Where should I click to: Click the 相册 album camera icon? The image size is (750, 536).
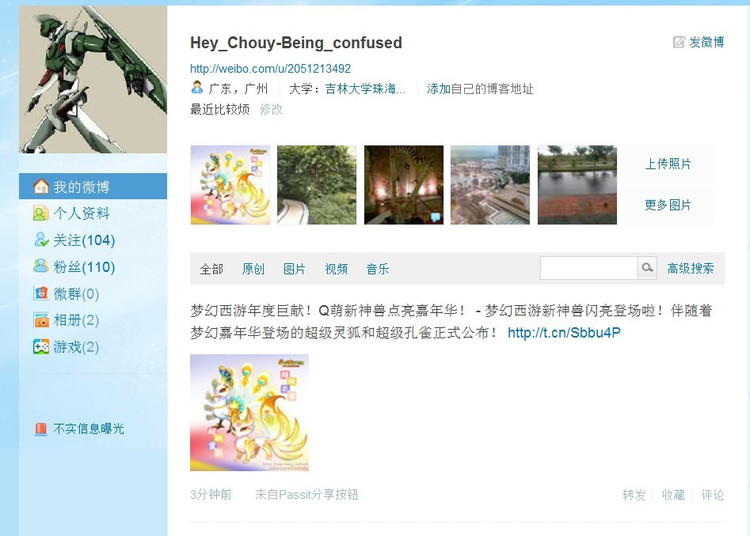point(41,319)
